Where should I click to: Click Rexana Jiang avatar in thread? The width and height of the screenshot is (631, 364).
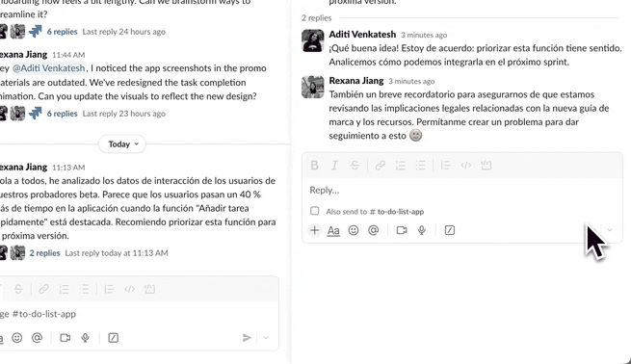click(x=313, y=87)
